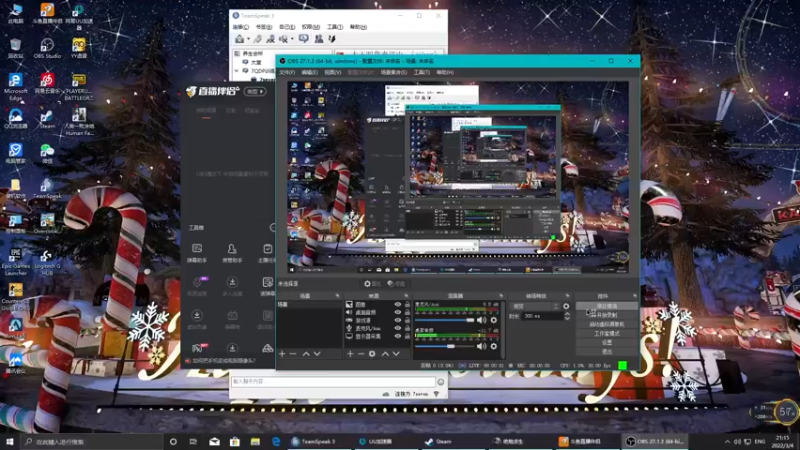800x450 pixels.
Task: Open source properties gear in sources toolbar
Action: tap(372, 354)
